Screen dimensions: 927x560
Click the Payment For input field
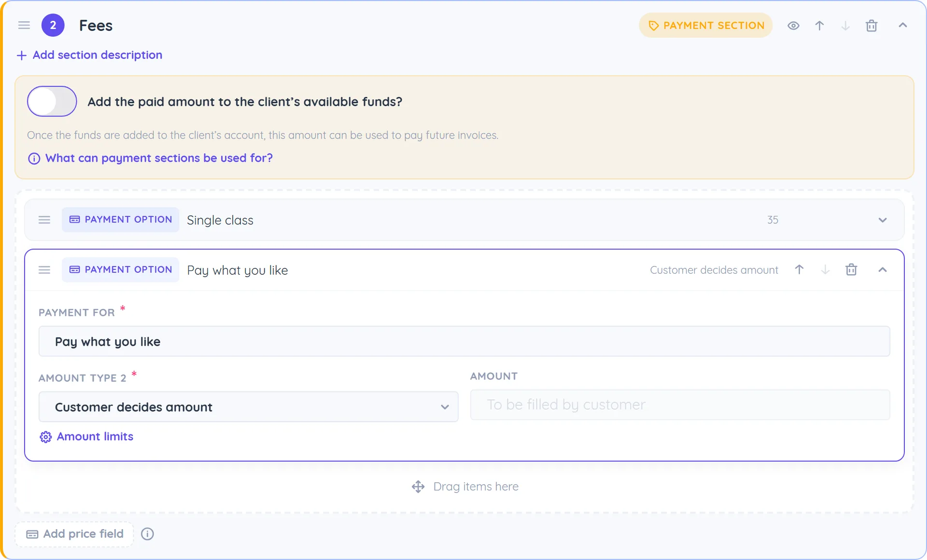click(x=464, y=341)
